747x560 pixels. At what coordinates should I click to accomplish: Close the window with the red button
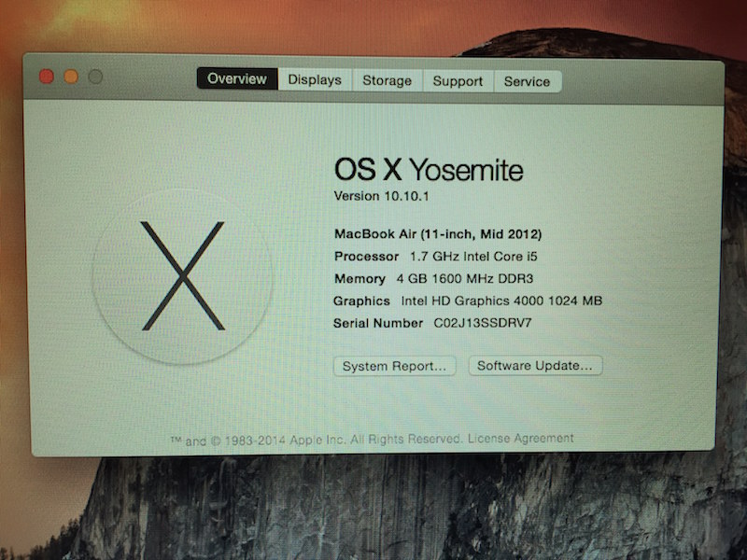pyautogui.click(x=46, y=77)
